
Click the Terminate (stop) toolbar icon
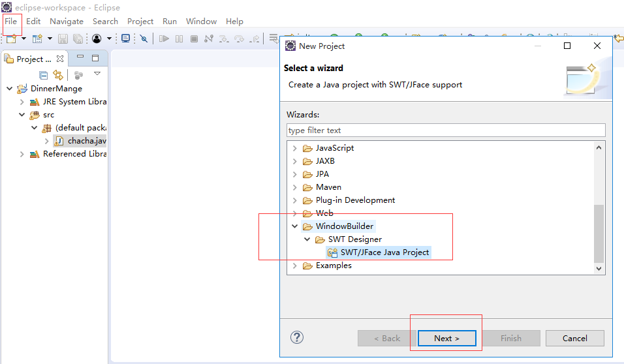[x=194, y=38]
